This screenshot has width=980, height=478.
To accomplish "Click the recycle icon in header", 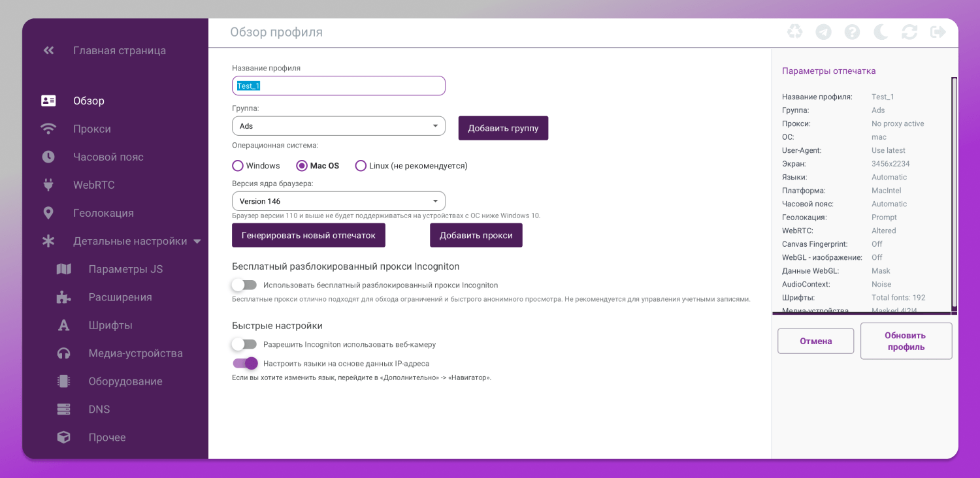I will [794, 32].
